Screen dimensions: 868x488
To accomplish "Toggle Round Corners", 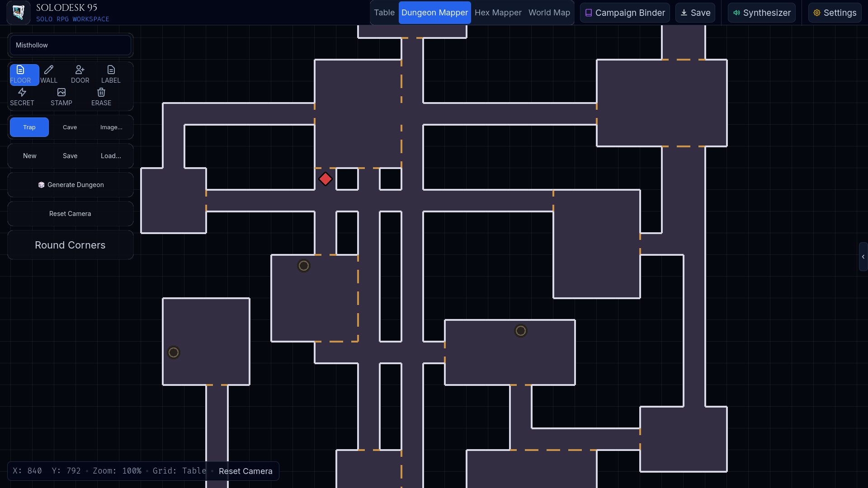I will 71,245.
